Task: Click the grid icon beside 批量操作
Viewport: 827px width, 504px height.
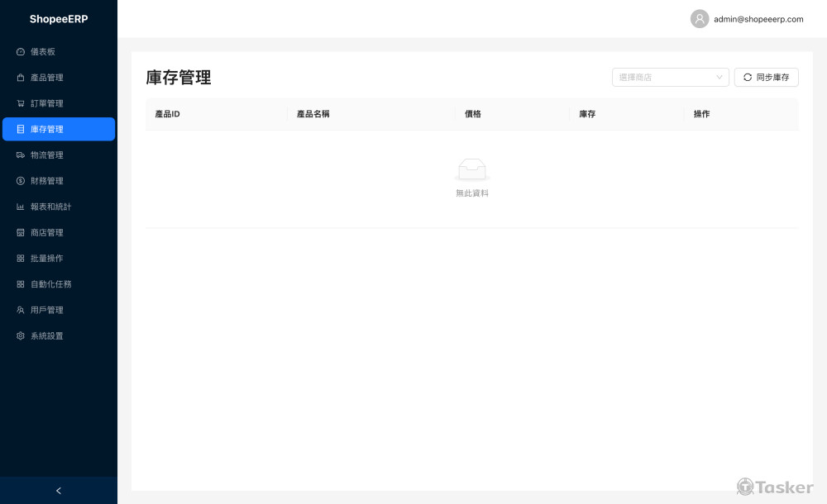Action: [x=21, y=259]
